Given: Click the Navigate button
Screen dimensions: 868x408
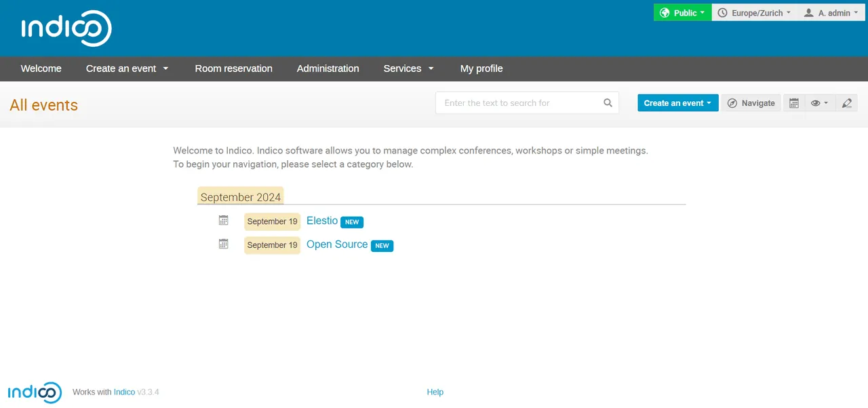Looking at the screenshot, I should (751, 103).
